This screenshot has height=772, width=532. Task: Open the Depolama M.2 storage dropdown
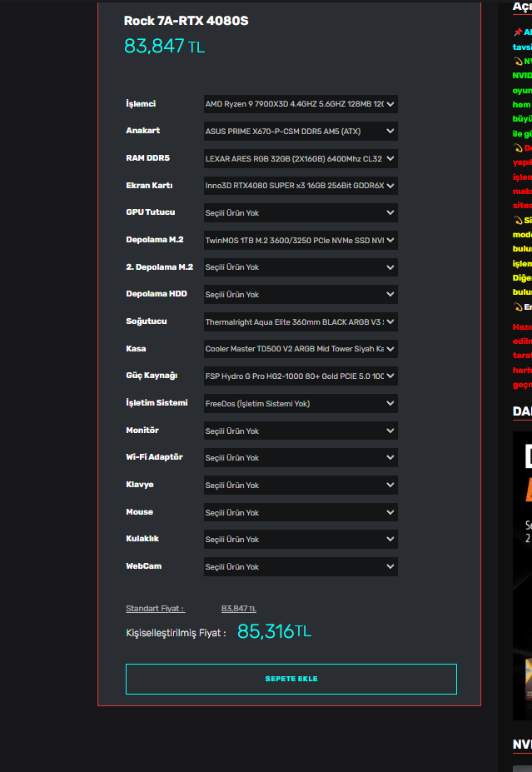pyautogui.click(x=301, y=241)
